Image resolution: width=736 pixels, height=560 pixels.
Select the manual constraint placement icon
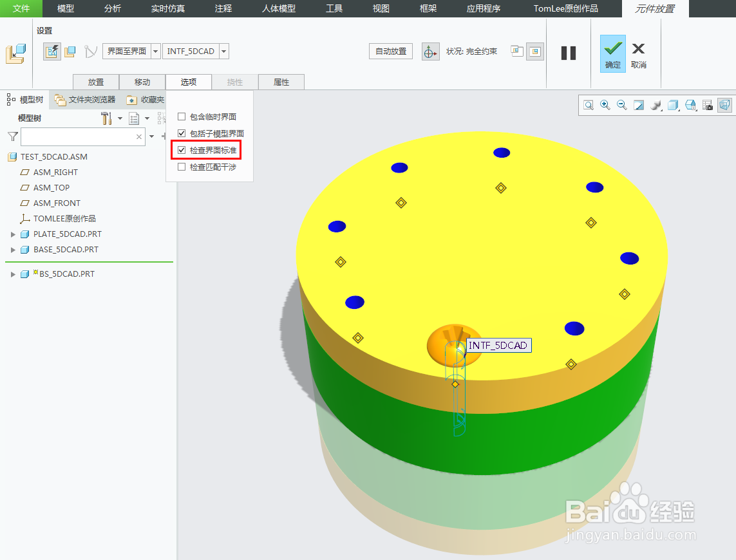[70, 51]
